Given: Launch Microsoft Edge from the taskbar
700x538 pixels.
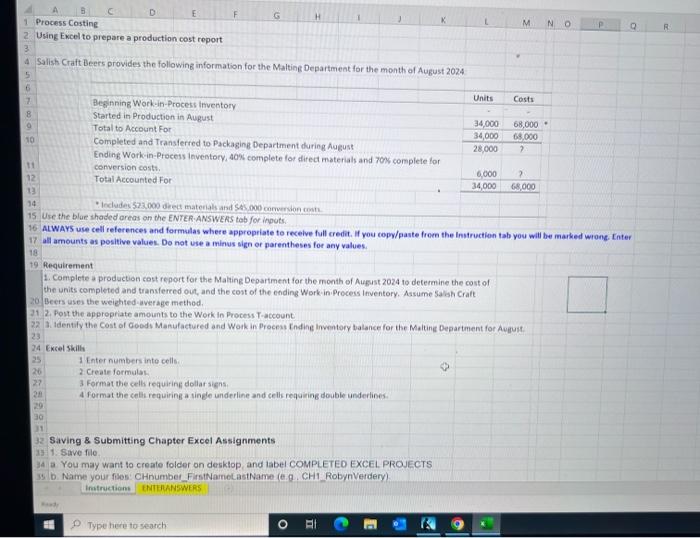Looking at the screenshot, I should (341, 524).
